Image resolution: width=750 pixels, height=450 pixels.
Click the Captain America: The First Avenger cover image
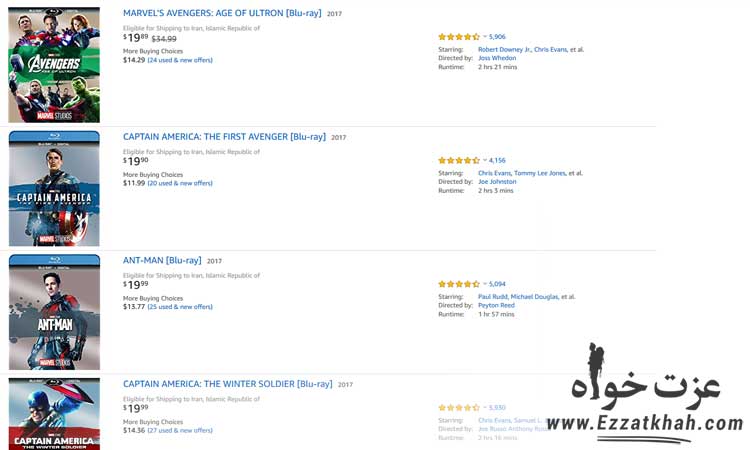pyautogui.click(x=54, y=188)
